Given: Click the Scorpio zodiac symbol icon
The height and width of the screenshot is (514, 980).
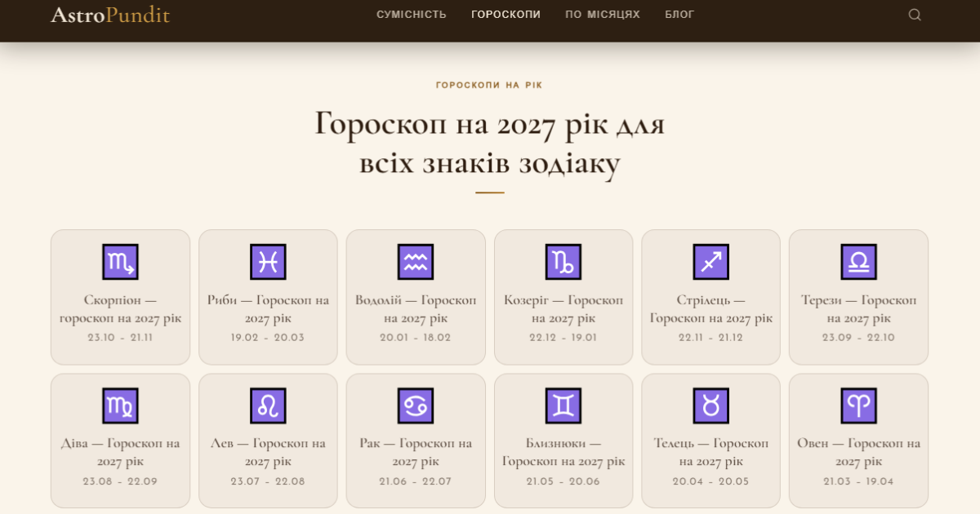Looking at the screenshot, I should click(121, 262).
